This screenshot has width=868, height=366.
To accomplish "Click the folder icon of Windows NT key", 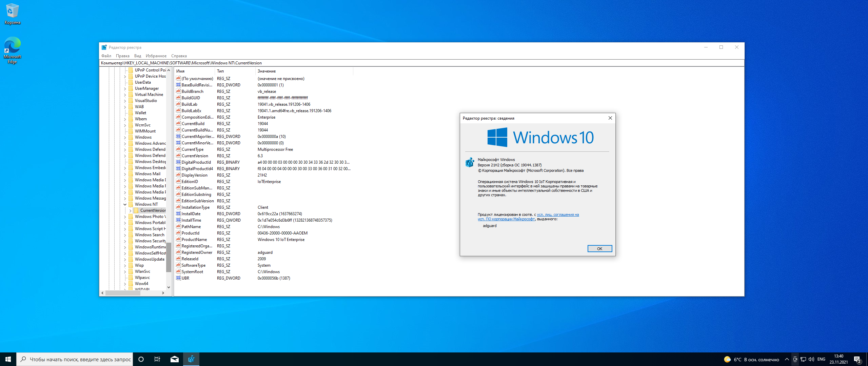I will (131, 204).
